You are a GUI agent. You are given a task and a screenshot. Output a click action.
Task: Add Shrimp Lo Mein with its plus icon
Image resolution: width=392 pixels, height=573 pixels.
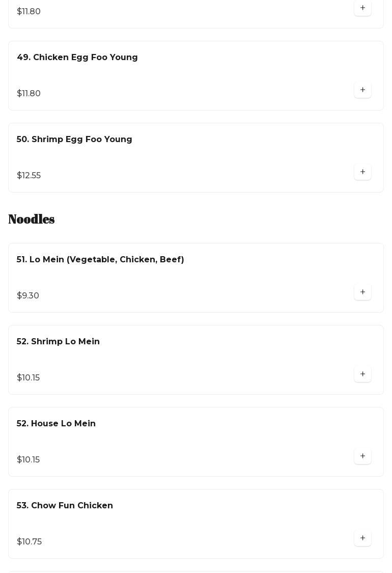(362, 374)
